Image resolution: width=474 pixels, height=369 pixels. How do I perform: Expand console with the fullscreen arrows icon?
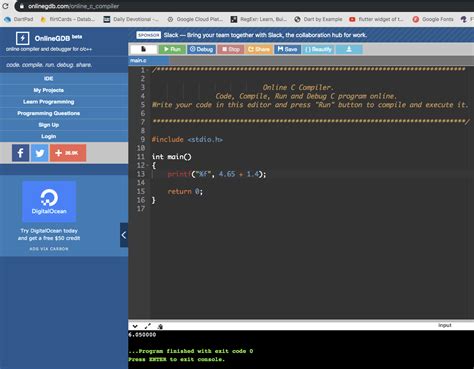(148, 326)
